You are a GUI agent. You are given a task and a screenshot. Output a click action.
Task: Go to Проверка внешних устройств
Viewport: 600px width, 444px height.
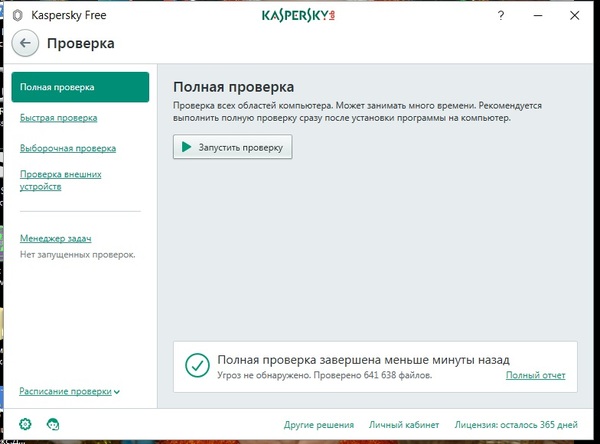[x=60, y=180]
